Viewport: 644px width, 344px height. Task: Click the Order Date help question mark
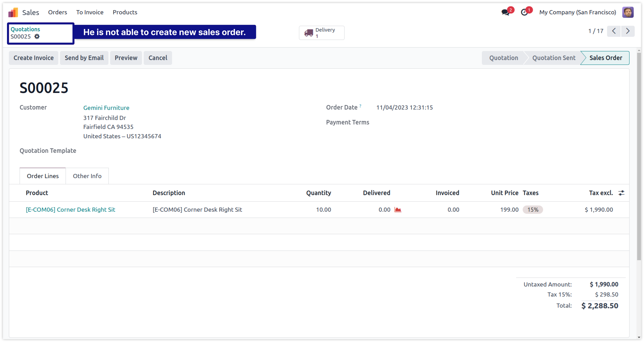360,106
